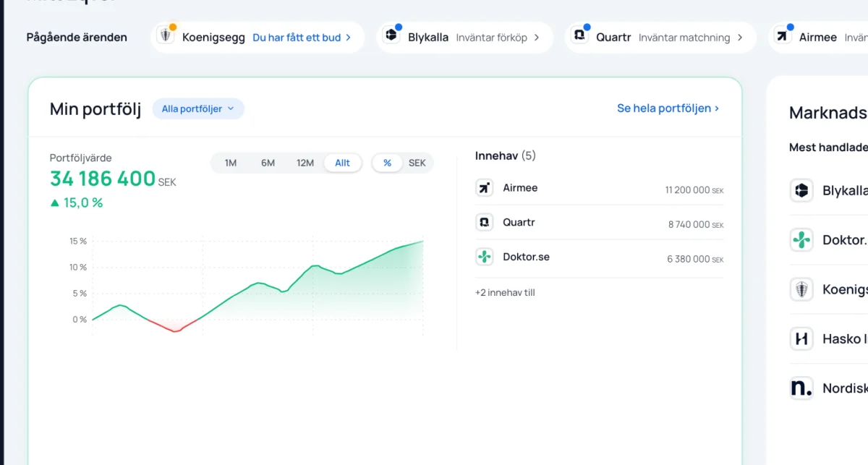868x465 pixels.
Task: Click the 6 380 000 SEK Doktor.se amount
Action: click(695, 259)
